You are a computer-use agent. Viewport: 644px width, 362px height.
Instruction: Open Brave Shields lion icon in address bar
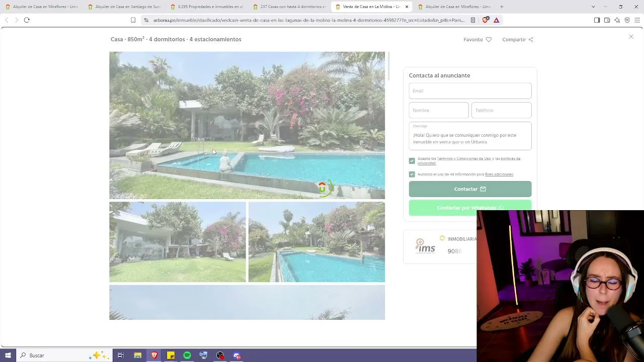(x=485, y=20)
